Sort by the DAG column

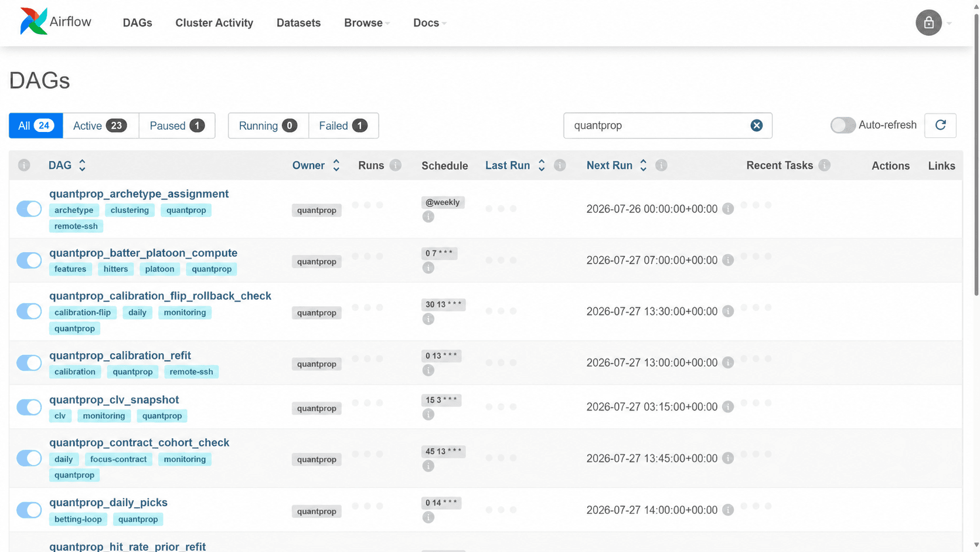[67, 165]
